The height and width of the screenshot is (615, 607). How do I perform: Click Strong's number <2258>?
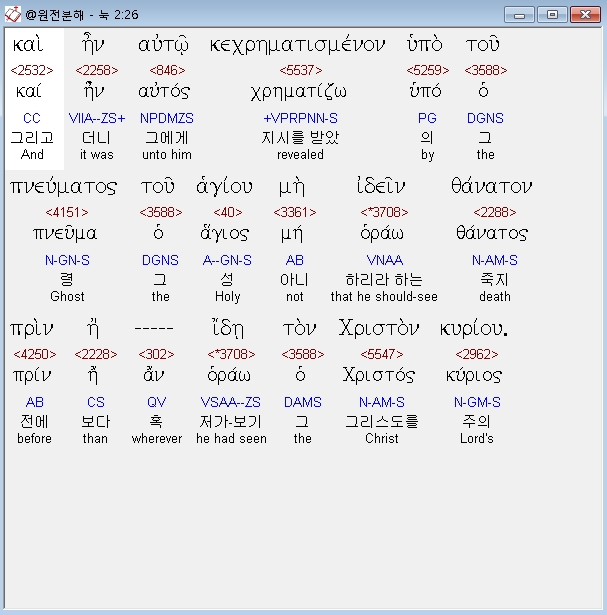(x=96, y=70)
